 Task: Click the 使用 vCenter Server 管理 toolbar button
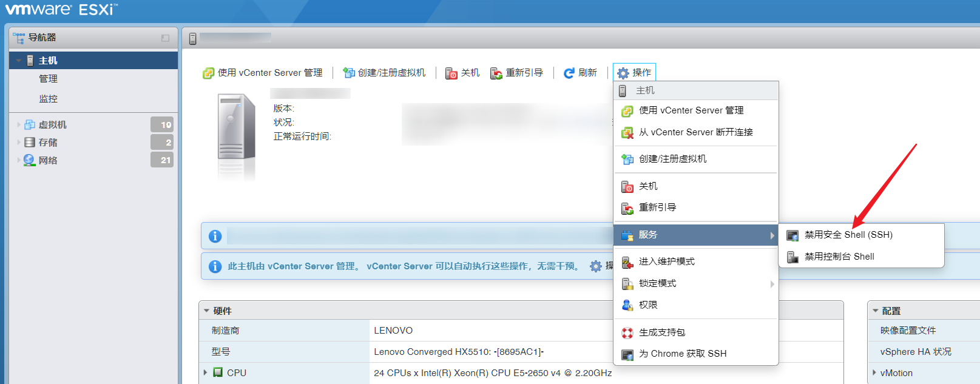tap(263, 73)
